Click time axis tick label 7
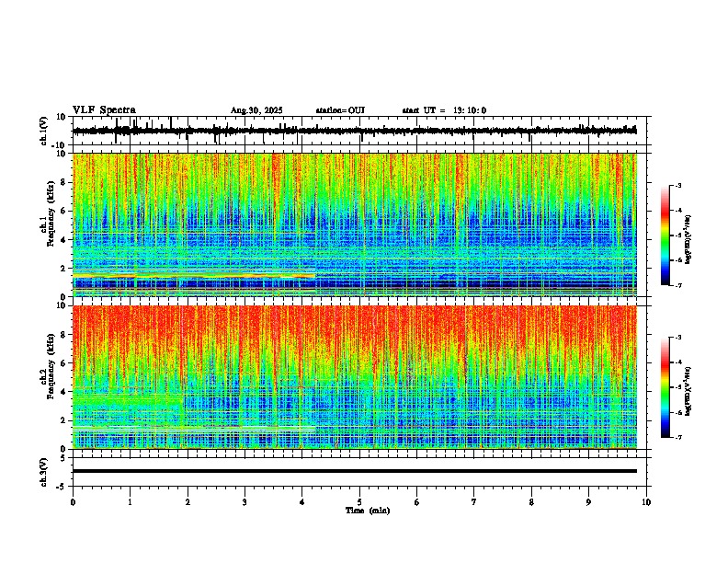This screenshot has width=728, height=563. click(x=474, y=502)
